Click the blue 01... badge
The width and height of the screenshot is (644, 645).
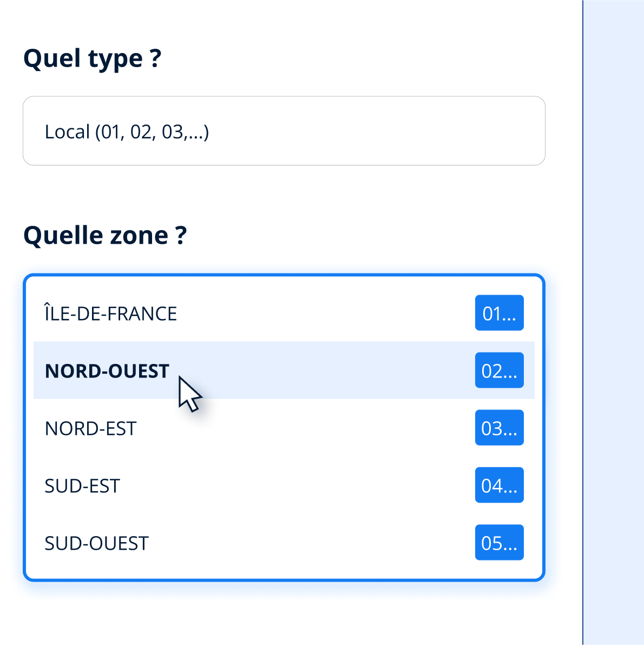coord(499,313)
